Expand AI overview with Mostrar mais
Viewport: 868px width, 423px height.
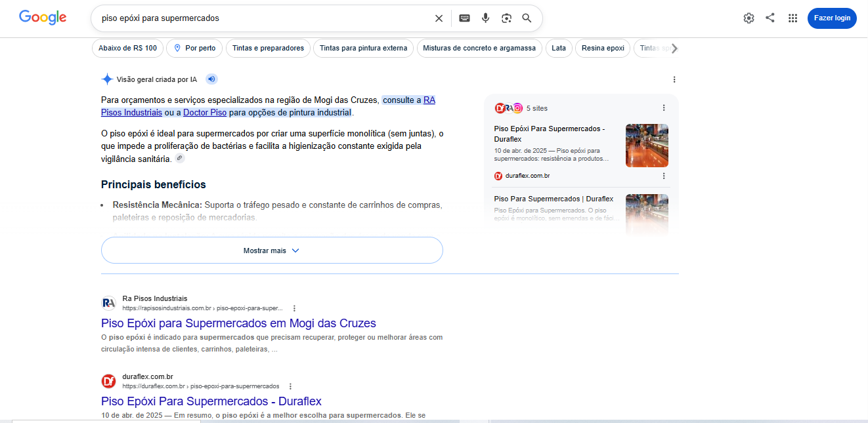click(x=272, y=251)
